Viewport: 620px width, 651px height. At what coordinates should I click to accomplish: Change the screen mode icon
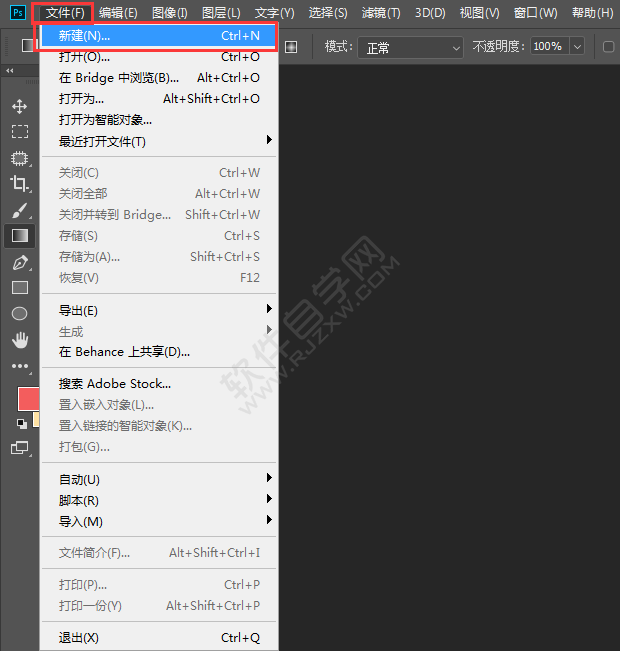pos(20,448)
